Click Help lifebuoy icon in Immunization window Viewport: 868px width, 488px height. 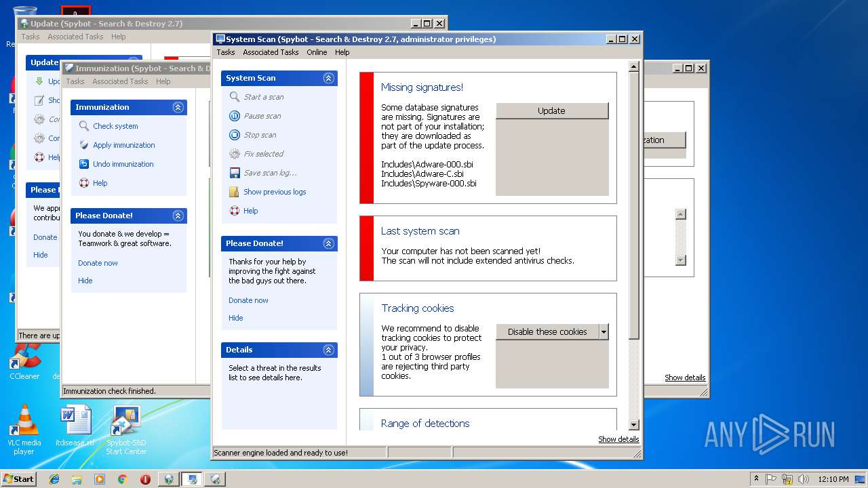[84, 183]
